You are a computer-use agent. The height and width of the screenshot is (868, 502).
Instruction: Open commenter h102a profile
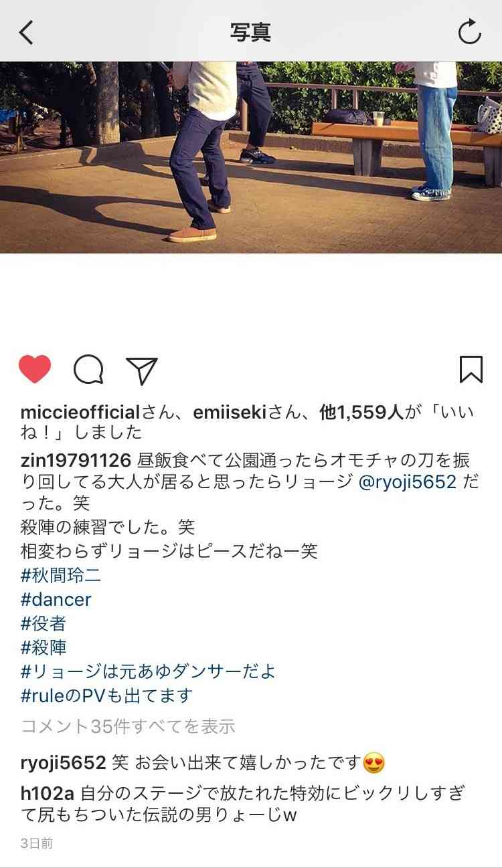coord(48,794)
